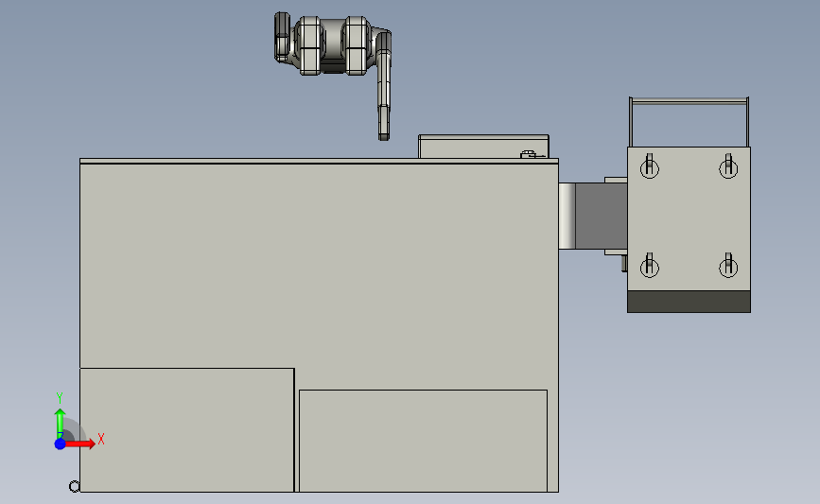Click the lower-left screw hole on right box

pyautogui.click(x=650, y=268)
